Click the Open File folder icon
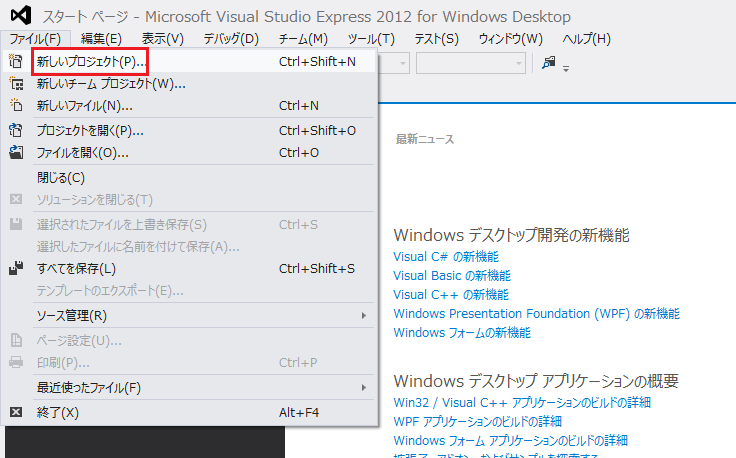736x458 pixels. click(x=16, y=152)
